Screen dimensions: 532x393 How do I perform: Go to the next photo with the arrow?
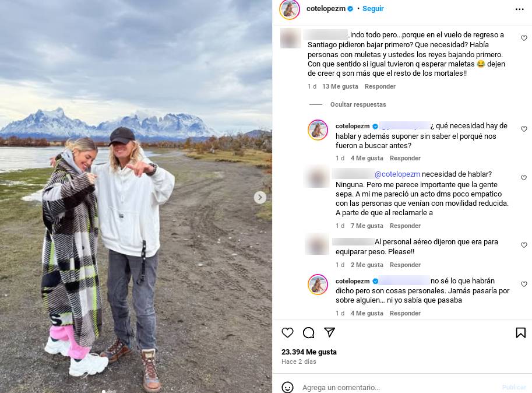[x=260, y=197]
